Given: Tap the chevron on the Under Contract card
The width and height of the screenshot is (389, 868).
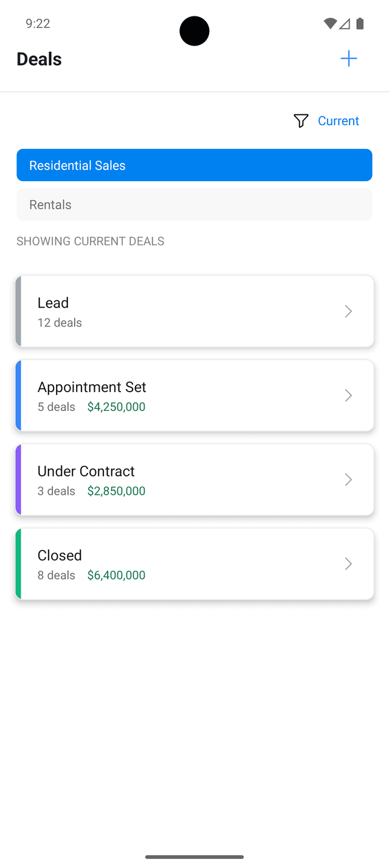Looking at the screenshot, I should coord(348,480).
